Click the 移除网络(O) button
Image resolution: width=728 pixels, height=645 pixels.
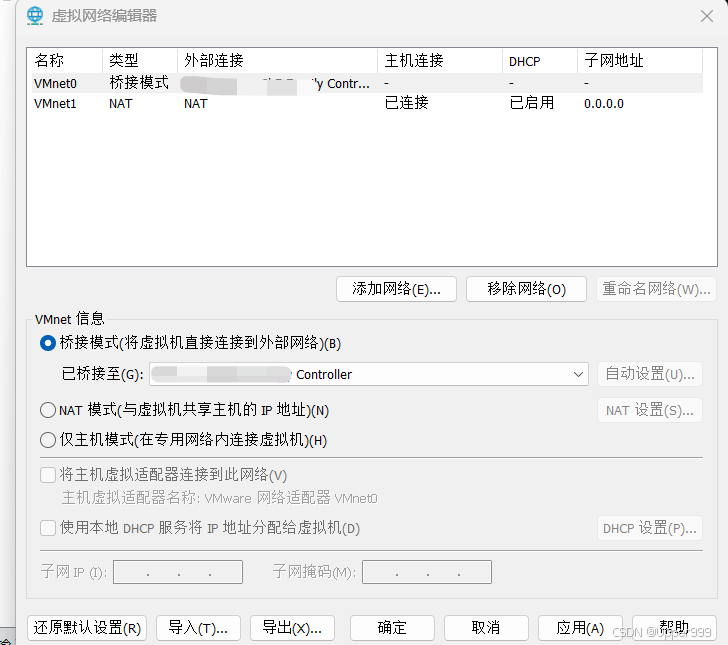pyautogui.click(x=526, y=289)
